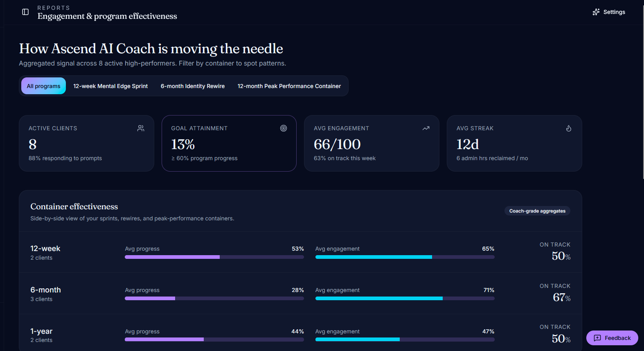This screenshot has height=351, width=644.
Task: Select the Active Clients card
Action: point(86,143)
